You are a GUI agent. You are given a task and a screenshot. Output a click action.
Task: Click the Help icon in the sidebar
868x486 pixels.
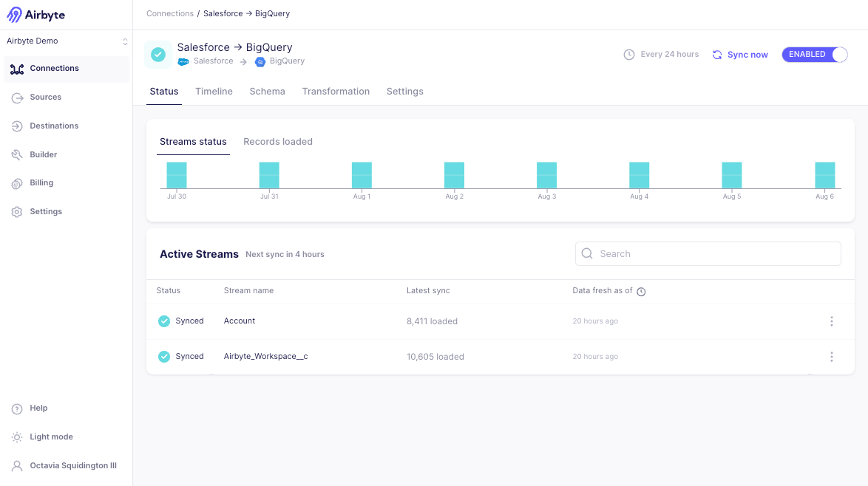tap(17, 408)
